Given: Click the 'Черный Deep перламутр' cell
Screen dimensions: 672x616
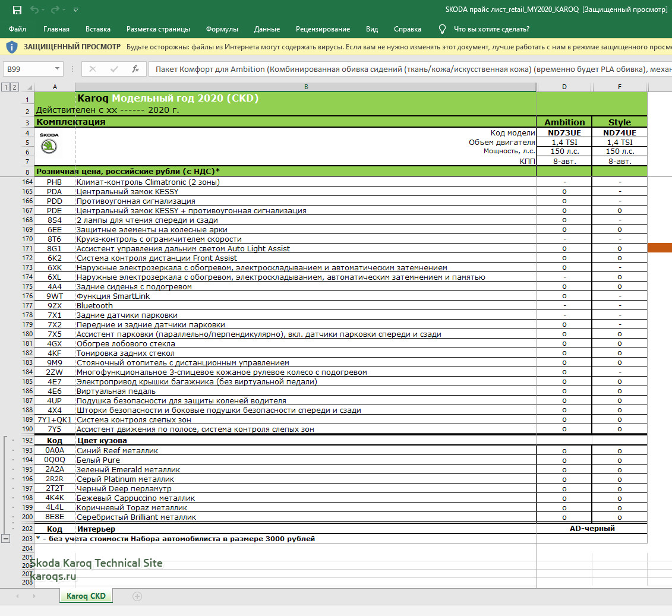Looking at the screenshot, I should click(306, 488).
